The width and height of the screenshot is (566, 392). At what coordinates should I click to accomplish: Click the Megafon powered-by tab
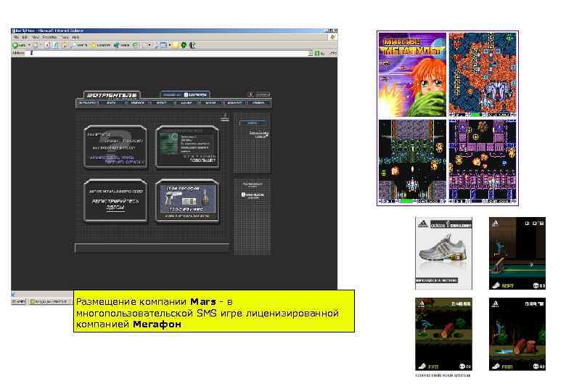click(185, 95)
